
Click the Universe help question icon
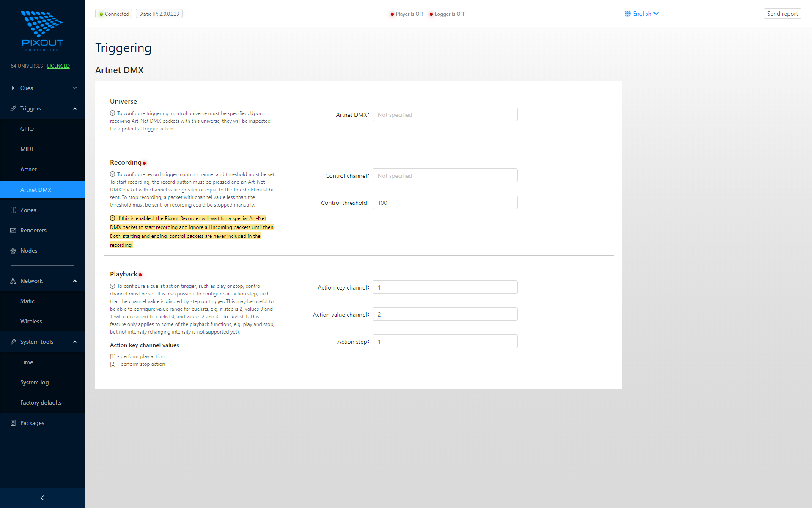(x=112, y=113)
